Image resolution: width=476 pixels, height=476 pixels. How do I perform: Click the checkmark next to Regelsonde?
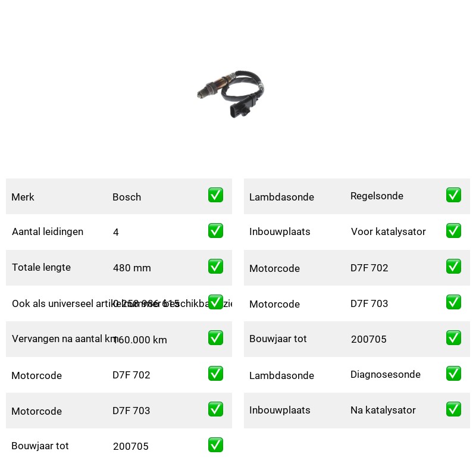453,195
